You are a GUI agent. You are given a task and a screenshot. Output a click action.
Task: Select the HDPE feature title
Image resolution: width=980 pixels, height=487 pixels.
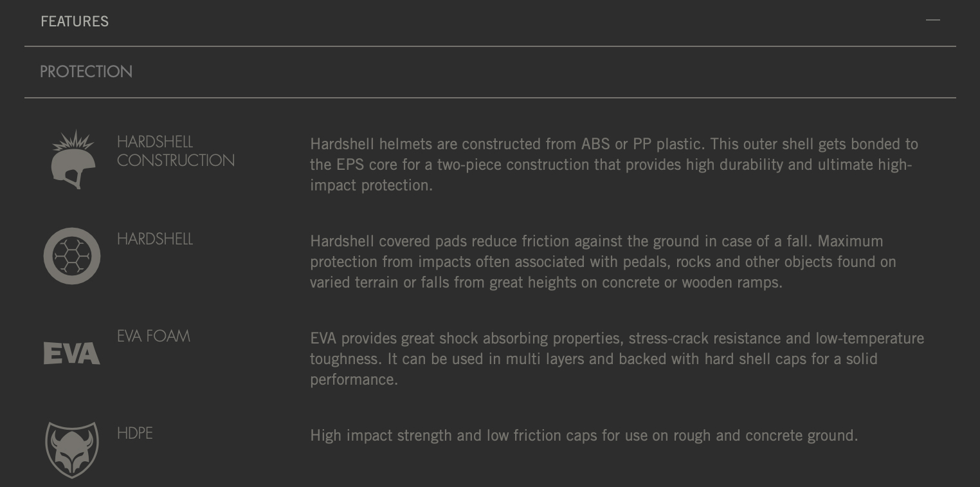click(x=135, y=434)
